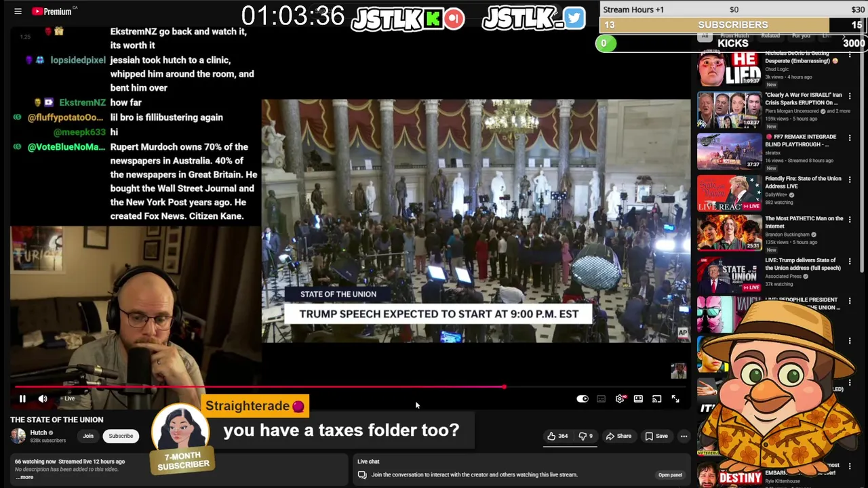868x488 pixels.
Task: Open options menu for FF7 Remake video
Action: point(850,138)
